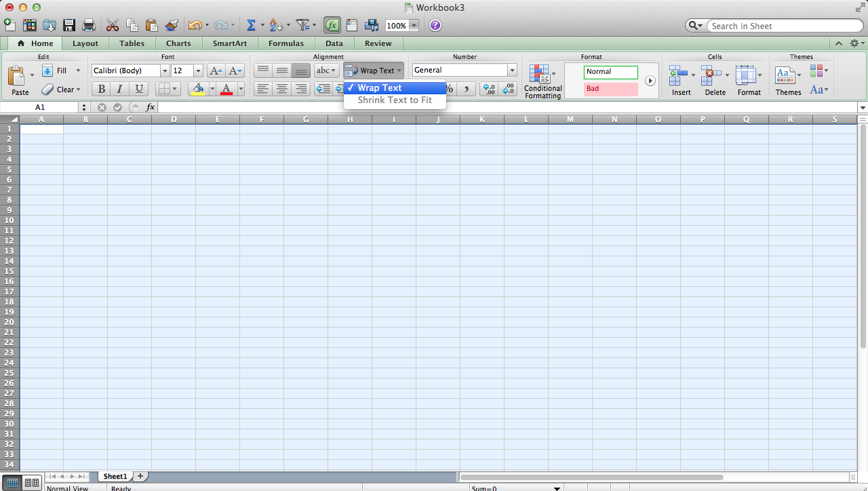Open new from template icon
The width and height of the screenshot is (868, 491).
coord(30,25)
